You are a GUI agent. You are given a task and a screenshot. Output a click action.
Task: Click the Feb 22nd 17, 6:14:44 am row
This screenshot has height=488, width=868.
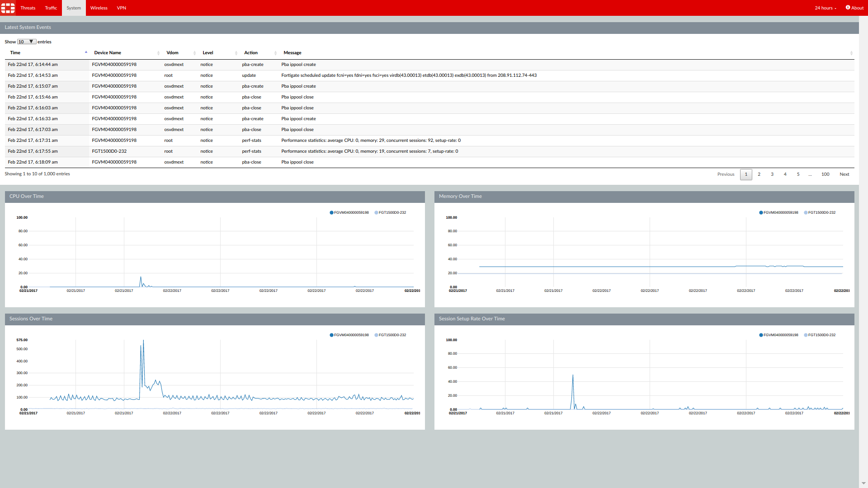(x=429, y=65)
